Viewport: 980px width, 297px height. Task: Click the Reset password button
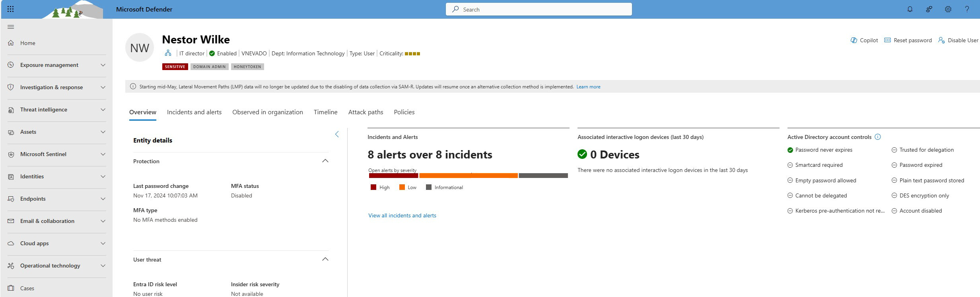point(908,40)
